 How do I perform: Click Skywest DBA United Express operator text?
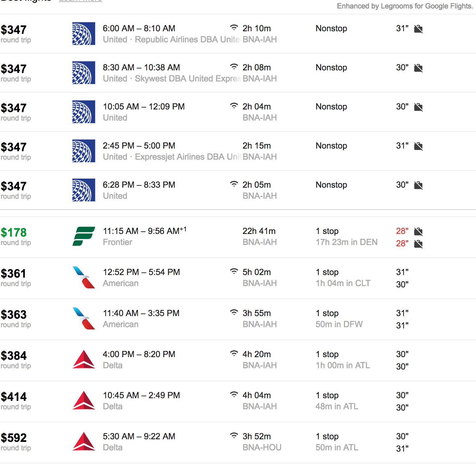[x=188, y=79]
